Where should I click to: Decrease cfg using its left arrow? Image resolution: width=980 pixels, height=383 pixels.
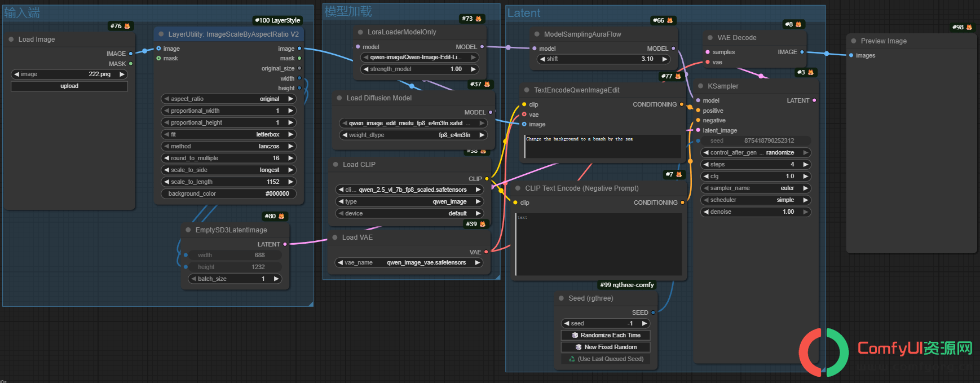coord(706,177)
